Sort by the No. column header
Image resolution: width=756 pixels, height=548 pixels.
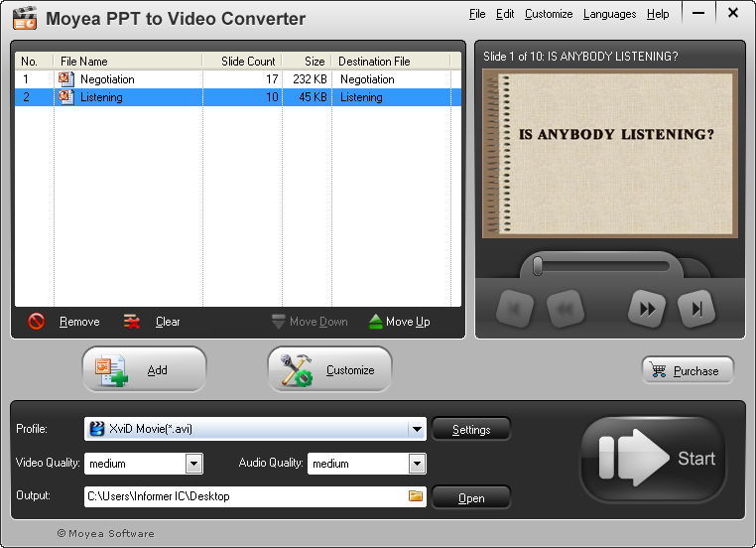(34, 62)
